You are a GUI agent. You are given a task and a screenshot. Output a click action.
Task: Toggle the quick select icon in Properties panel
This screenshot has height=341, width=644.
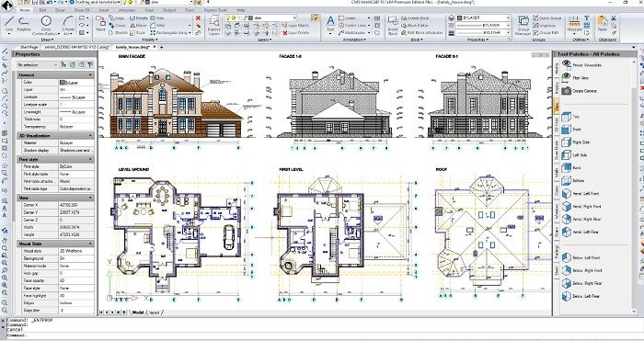(90, 65)
